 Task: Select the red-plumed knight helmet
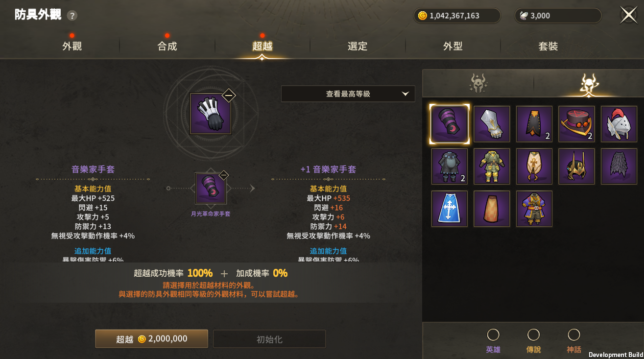(619, 124)
